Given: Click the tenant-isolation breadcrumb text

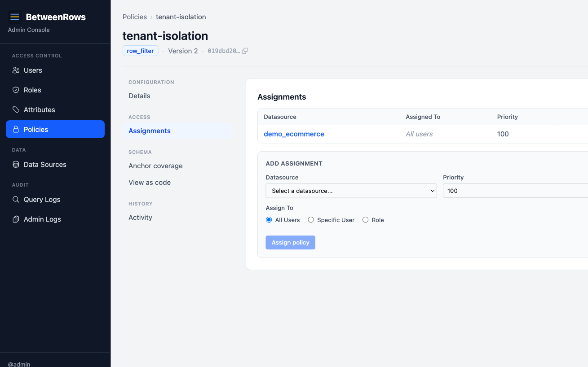Looking at the screenshot, I should pos(181,17).
